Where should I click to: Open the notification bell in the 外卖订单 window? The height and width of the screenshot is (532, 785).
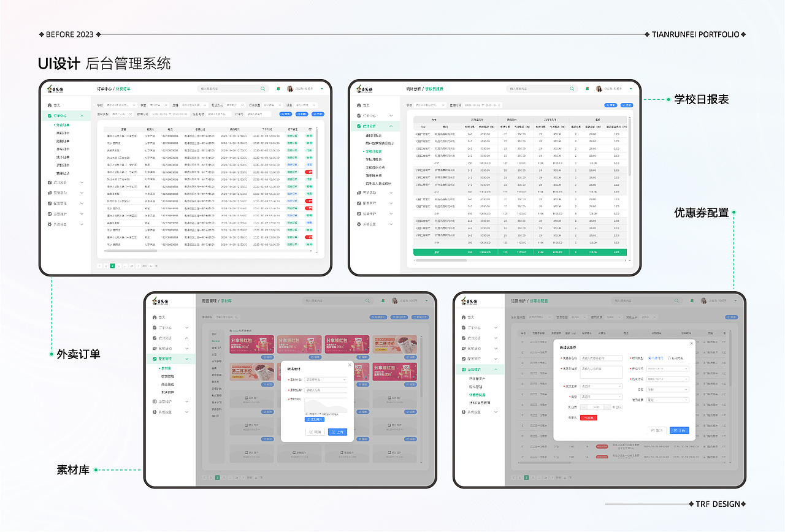(x=278, y=89)
